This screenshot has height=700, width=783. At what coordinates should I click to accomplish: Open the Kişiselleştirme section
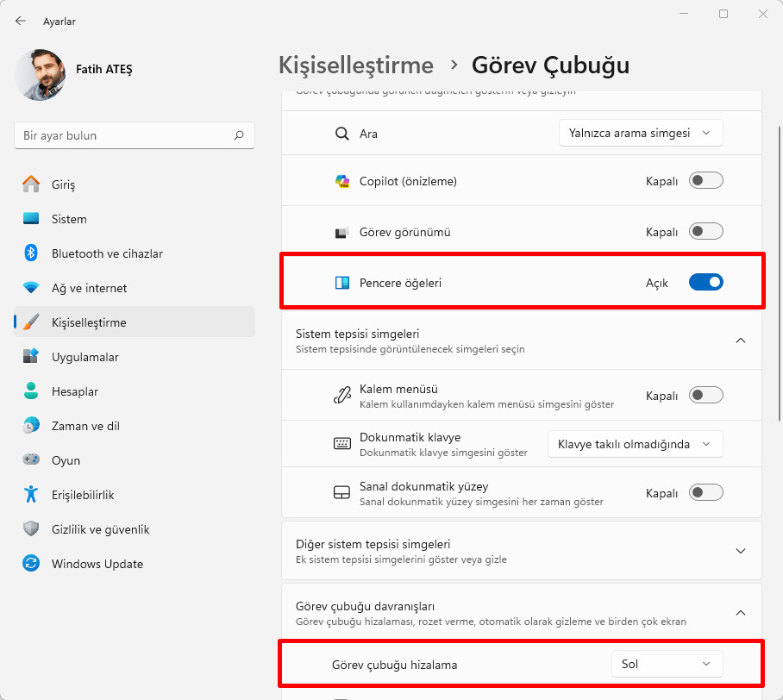[x=32, y=322]
